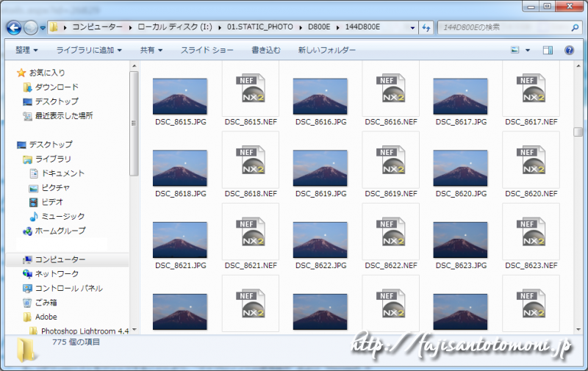Screen dimensions: 588x371
Task: Select thumbnail DSC_8623.JPG
Action: (461, 239)
